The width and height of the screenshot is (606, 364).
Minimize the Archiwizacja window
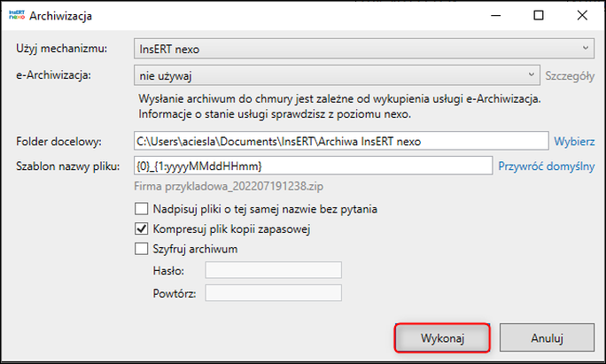489,15
